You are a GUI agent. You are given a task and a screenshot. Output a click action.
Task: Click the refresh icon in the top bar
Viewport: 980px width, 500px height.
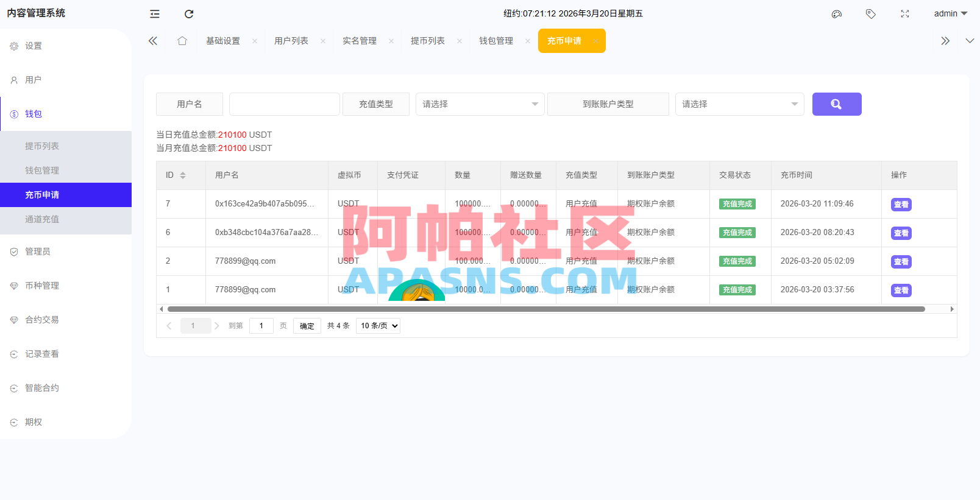tap(189, 14)
